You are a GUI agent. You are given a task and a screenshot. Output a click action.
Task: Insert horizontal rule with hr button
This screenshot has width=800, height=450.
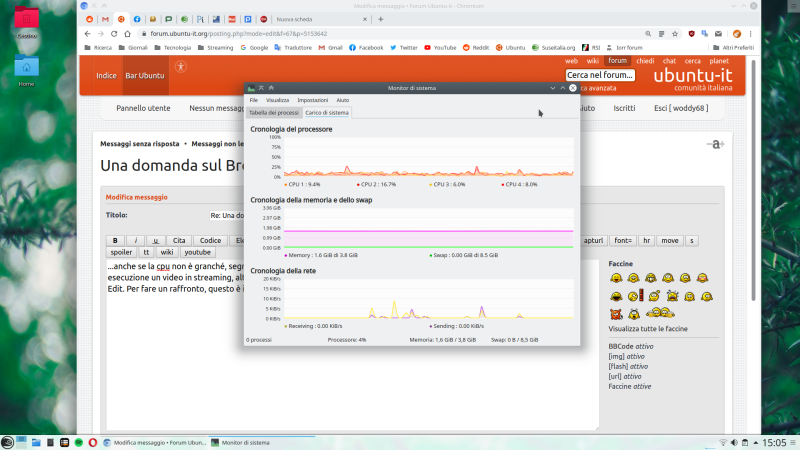tap(646, 240)
